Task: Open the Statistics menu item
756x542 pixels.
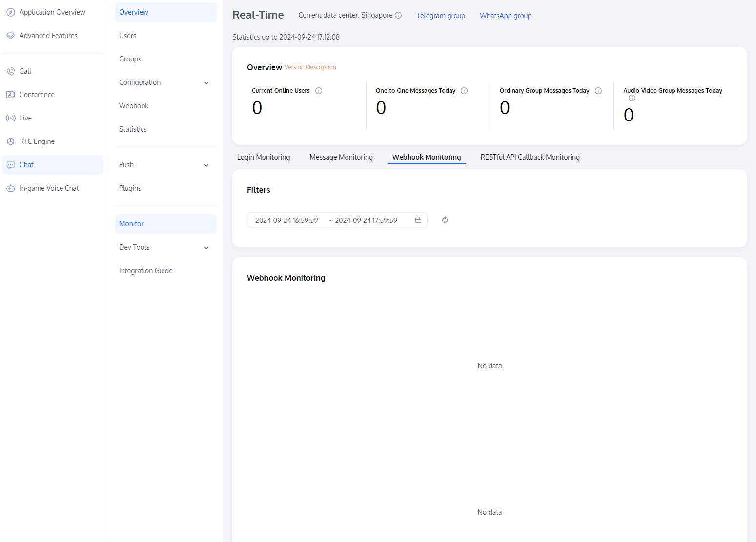Action: click(133, 129)
